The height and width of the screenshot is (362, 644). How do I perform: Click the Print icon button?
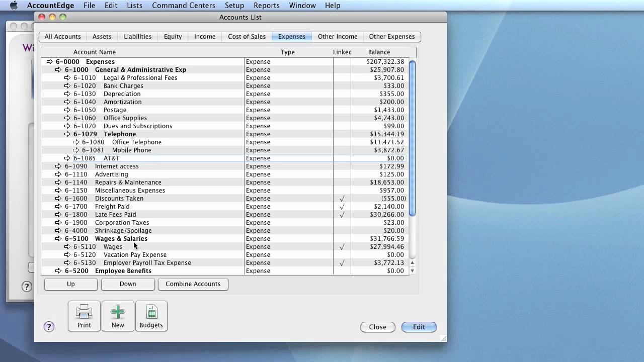click(84, 316)
